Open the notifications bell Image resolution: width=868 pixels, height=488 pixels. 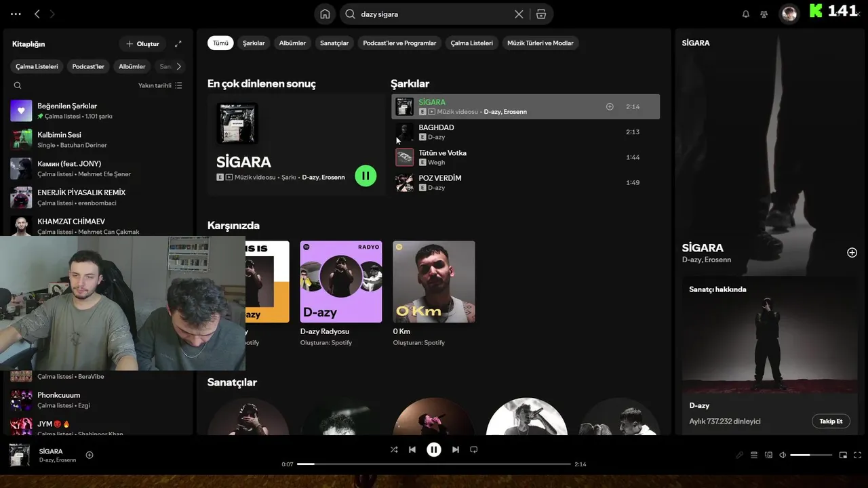(746, 14)
